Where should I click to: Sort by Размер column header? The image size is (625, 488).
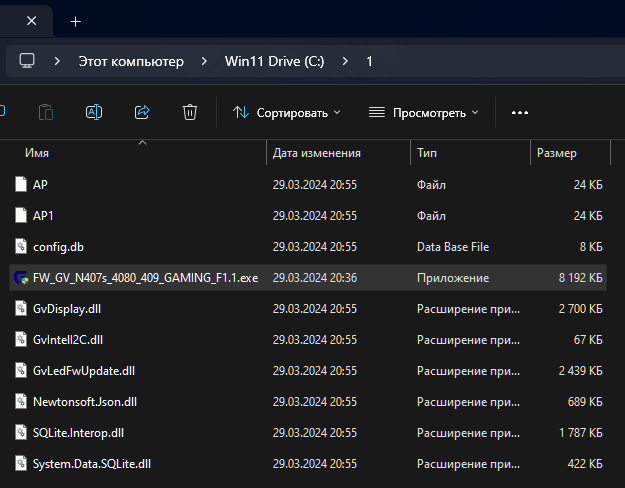click(x=556, y=153)
